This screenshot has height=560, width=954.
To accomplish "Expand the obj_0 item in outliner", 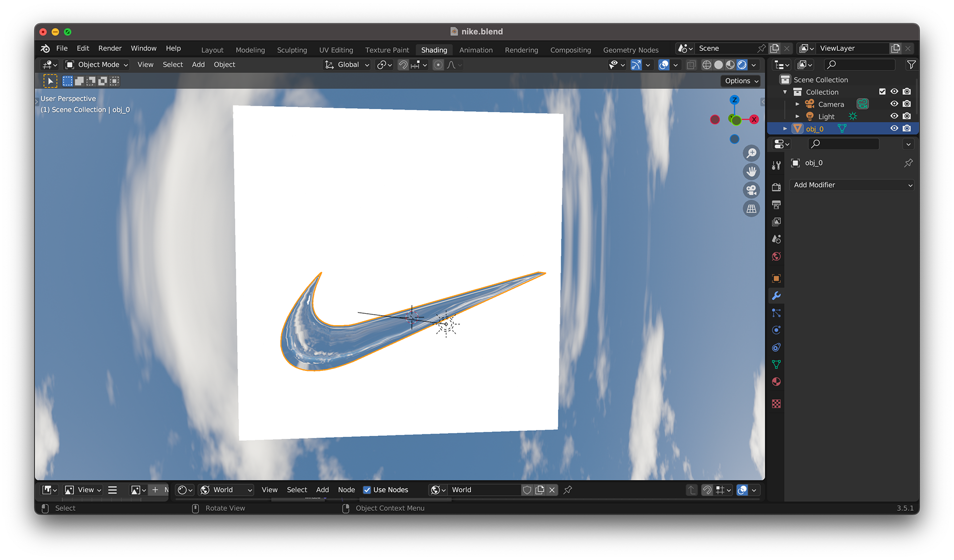I will coord(785,129).
